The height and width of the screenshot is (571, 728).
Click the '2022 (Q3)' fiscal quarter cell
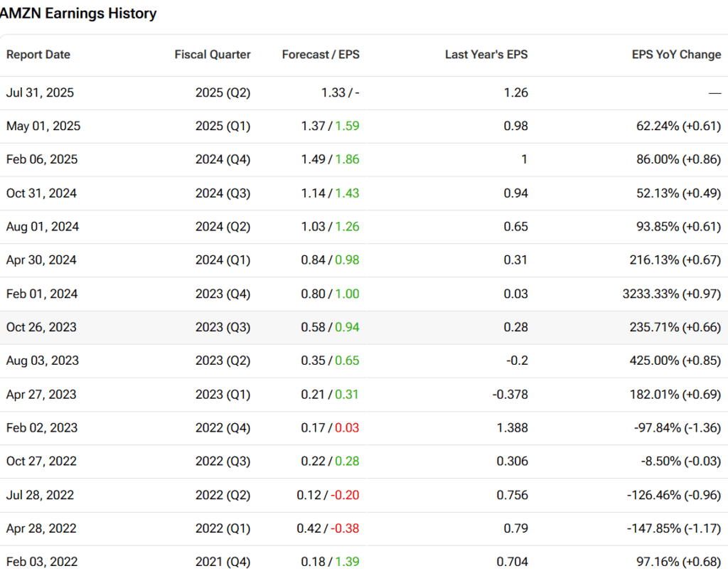[x=223, y=461]
